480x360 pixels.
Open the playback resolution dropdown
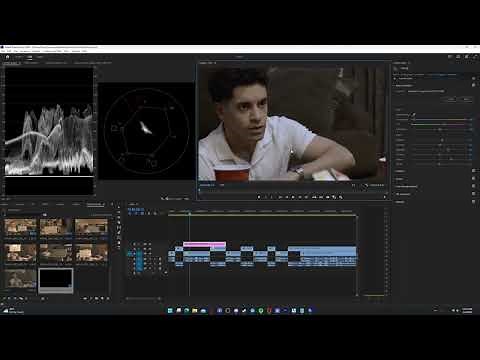tap(353, 185)
